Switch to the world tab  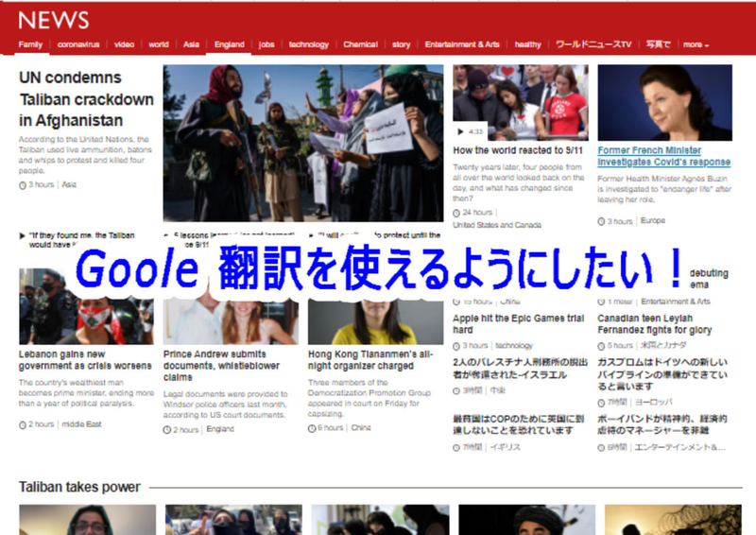coord(158,44)
